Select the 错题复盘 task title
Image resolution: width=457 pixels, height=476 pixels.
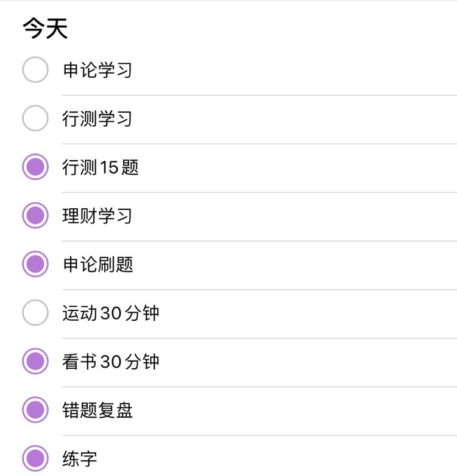tap(97, 410)
